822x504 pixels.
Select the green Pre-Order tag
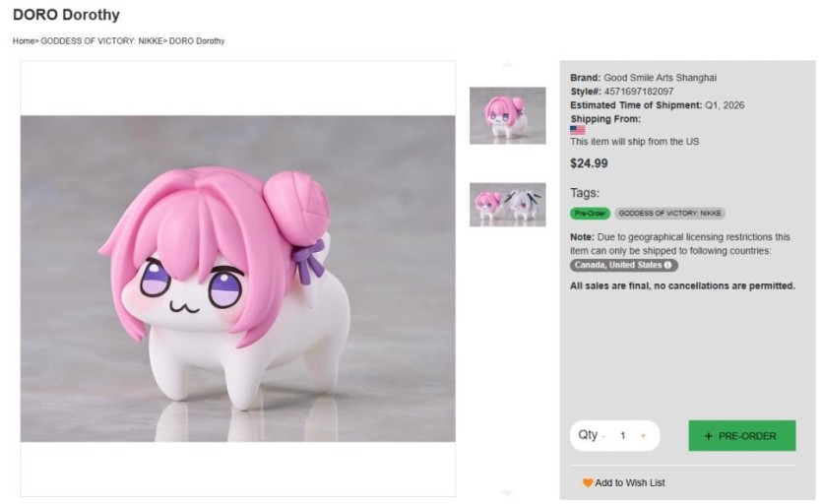[590, 214]
